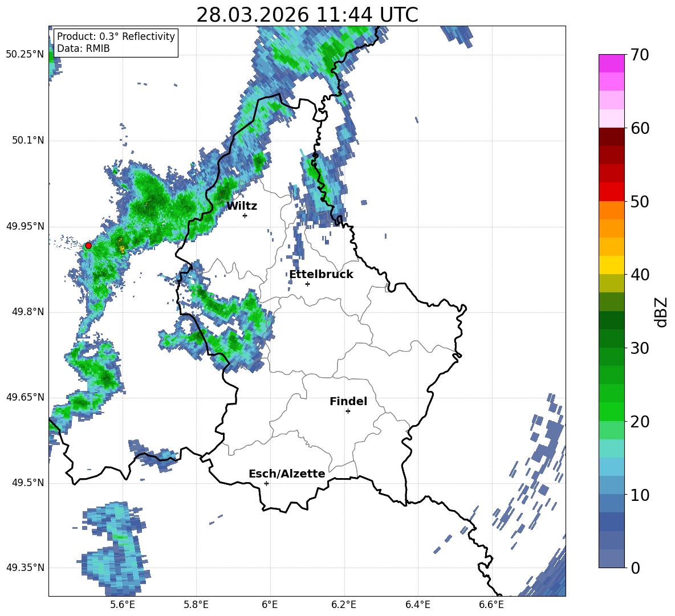The image size is (675, 616).
Task: Select the Esch/Alzette city label
Action: (287, 474)
